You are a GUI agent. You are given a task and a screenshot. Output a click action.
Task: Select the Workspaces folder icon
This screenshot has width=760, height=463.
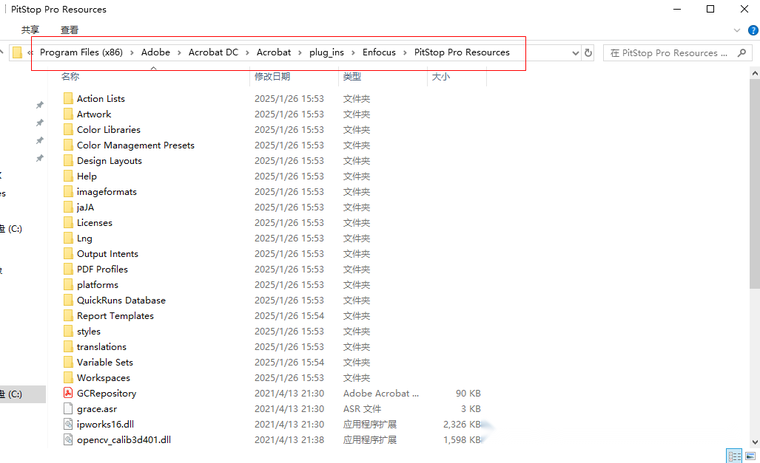(x=68, y=378)
